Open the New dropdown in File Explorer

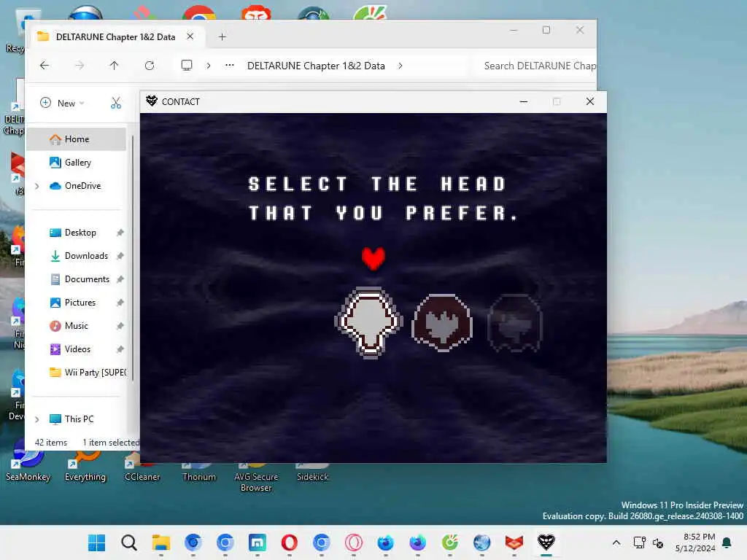coord(63,103)
